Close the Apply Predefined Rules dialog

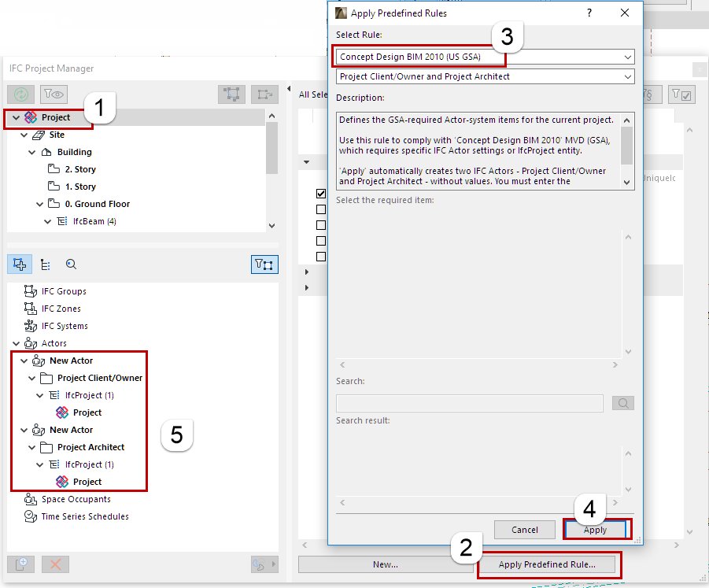coord(625,13)
